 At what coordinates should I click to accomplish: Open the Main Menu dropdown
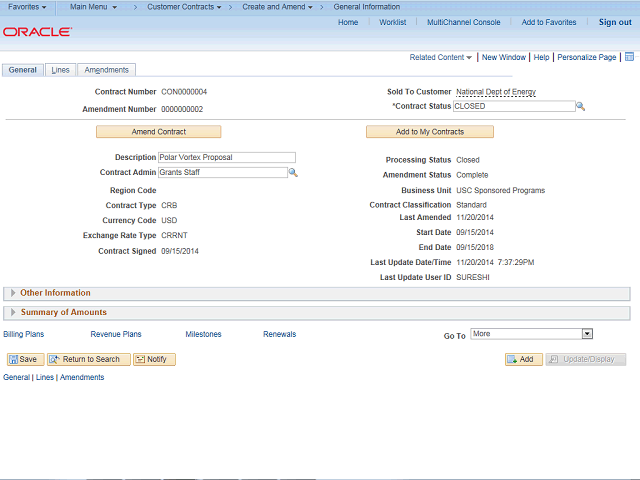click(93, 7)
